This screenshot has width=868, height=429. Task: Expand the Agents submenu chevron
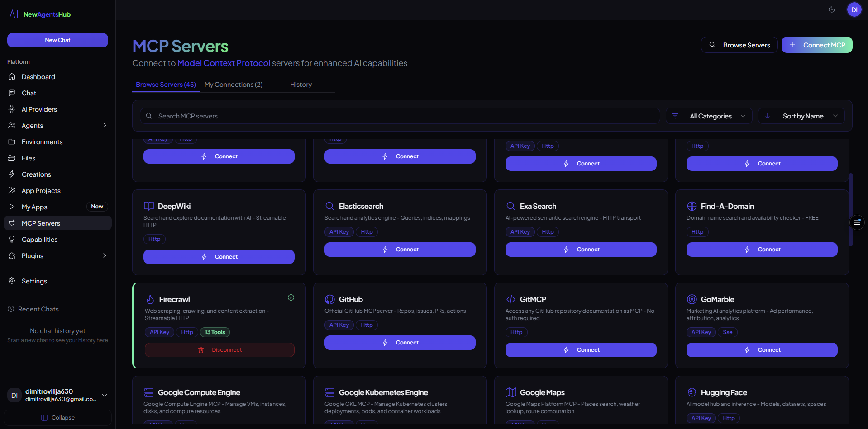105,126
